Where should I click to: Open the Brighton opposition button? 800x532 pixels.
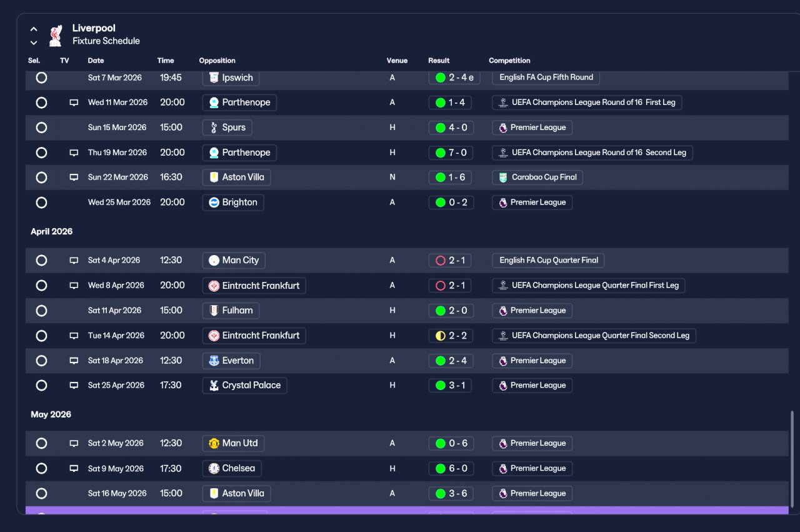(x=233, y=203)
